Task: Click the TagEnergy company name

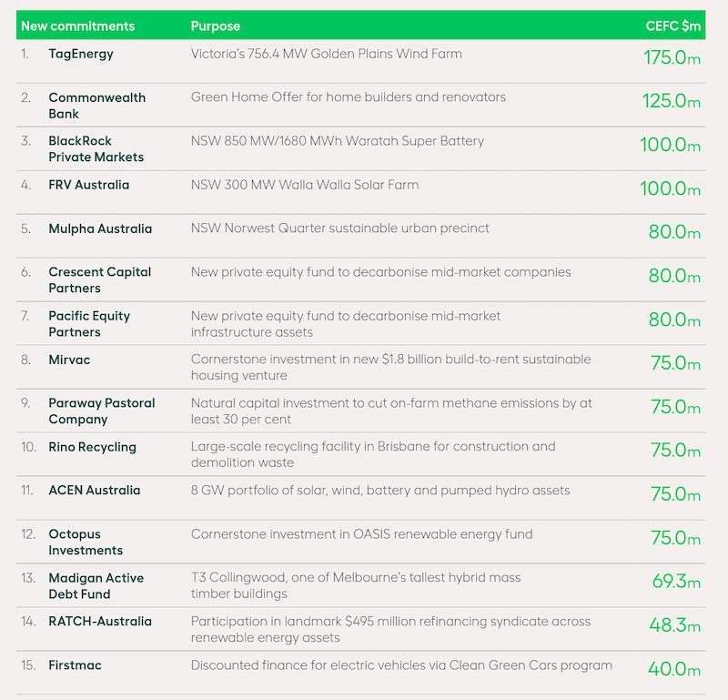Action: 81,54
